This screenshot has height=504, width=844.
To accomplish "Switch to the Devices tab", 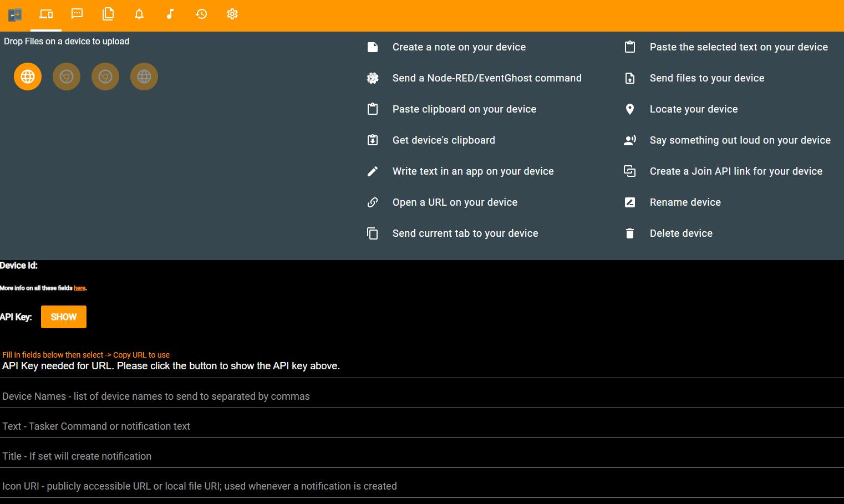I will (46, 14).
